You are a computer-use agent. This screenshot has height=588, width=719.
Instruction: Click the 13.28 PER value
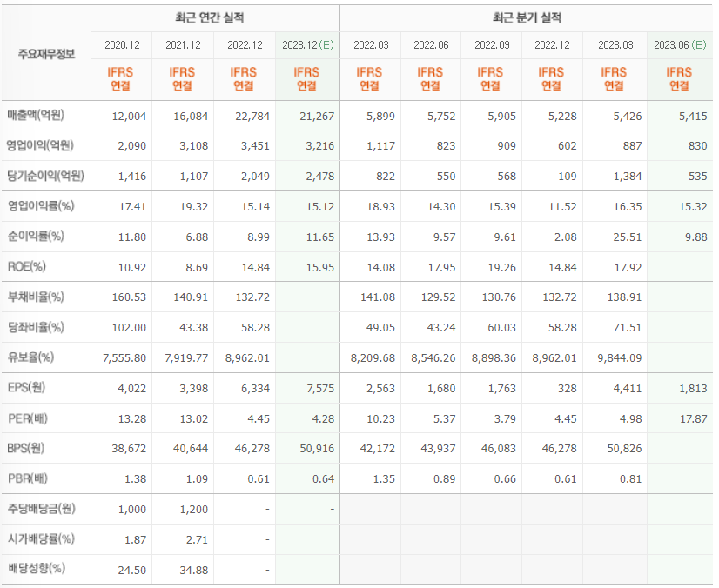132,419
